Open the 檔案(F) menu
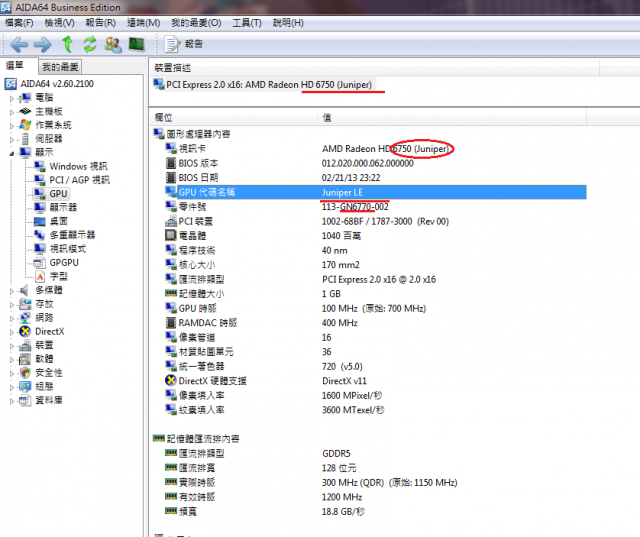 pos(19,23)
